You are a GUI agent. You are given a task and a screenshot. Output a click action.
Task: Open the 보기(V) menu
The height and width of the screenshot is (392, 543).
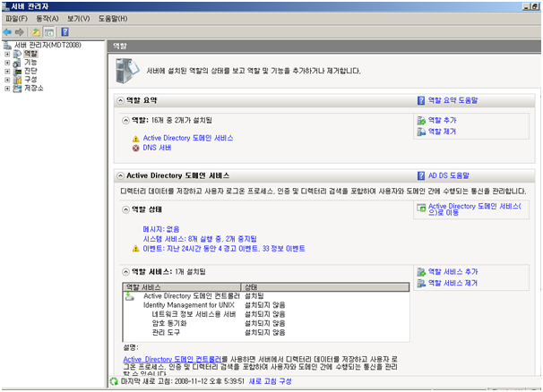pyautogui.click(x=79, y=19)
